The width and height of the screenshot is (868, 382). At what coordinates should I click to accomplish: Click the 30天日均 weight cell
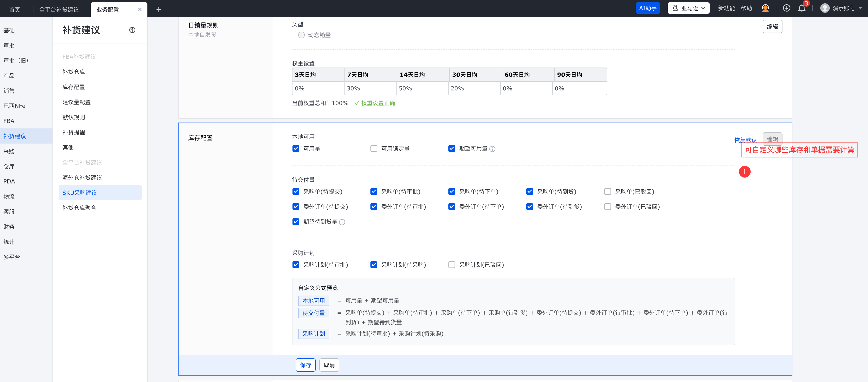(475, 88)
